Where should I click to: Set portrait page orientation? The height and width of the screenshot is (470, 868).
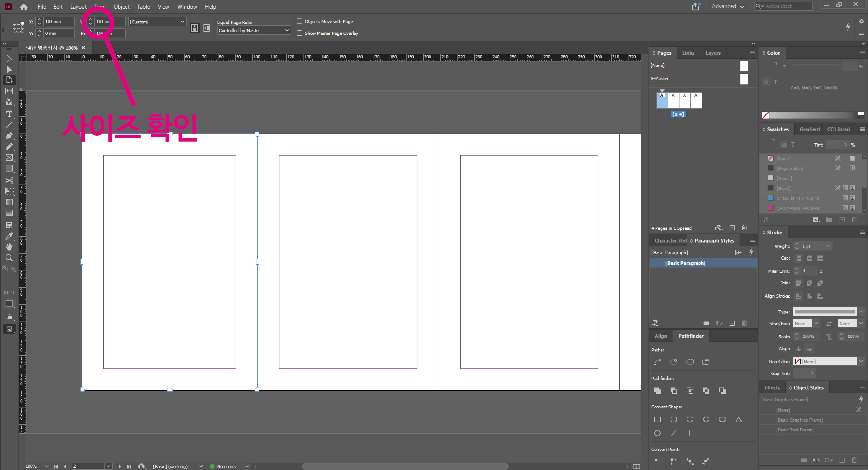[x=194, y=28]
